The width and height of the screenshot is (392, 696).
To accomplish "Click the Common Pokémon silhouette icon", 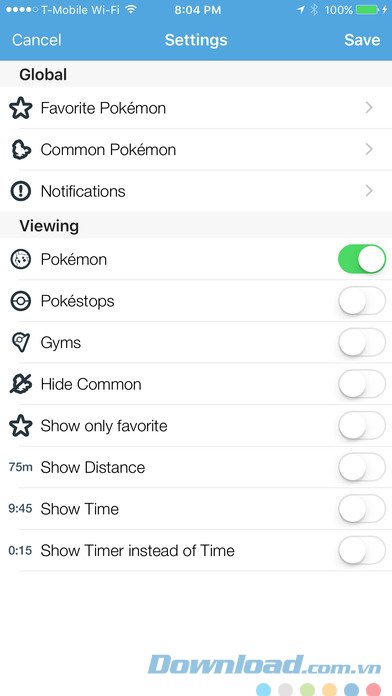I will click(20, 150).
